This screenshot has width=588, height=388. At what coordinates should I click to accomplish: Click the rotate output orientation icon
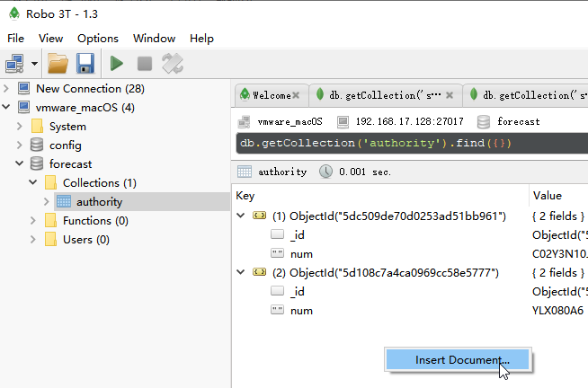click(173, 64)
